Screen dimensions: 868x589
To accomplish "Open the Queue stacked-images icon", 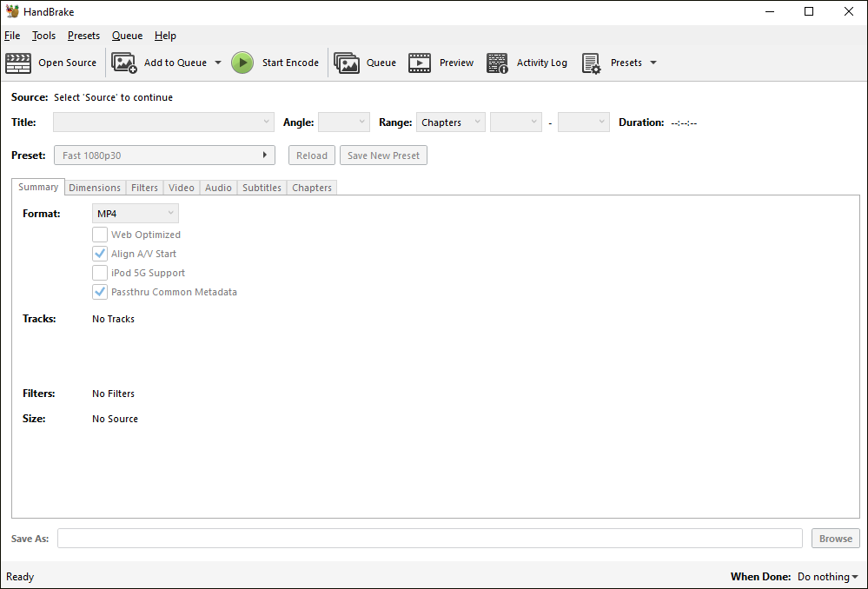I will tap(347, 63).
